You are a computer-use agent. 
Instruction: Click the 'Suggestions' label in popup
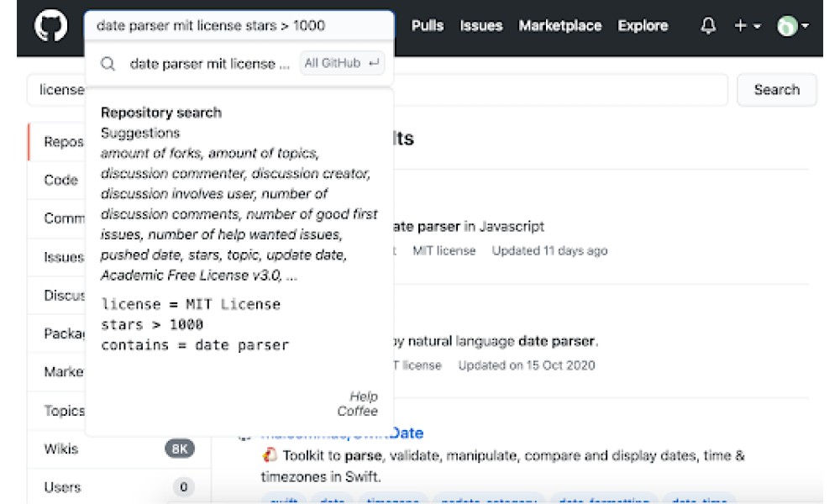140,133
